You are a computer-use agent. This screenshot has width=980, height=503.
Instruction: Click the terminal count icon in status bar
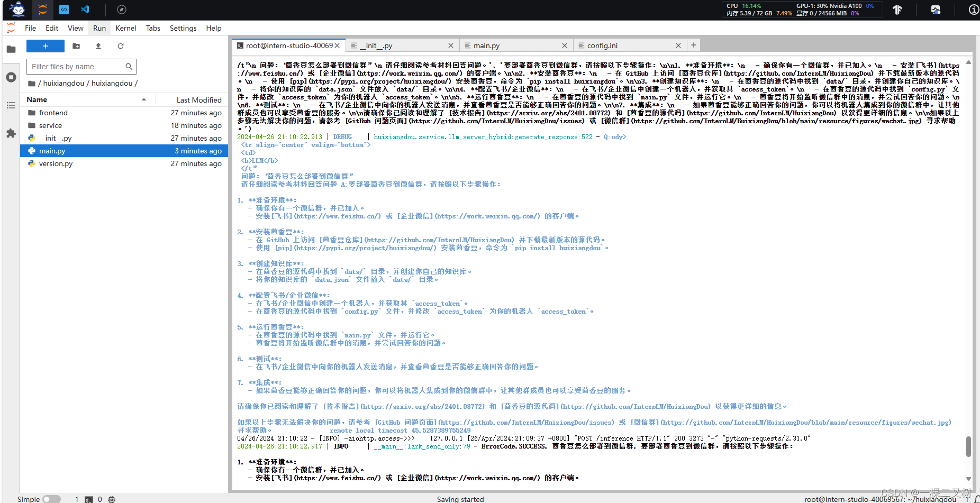click(89, 499)
